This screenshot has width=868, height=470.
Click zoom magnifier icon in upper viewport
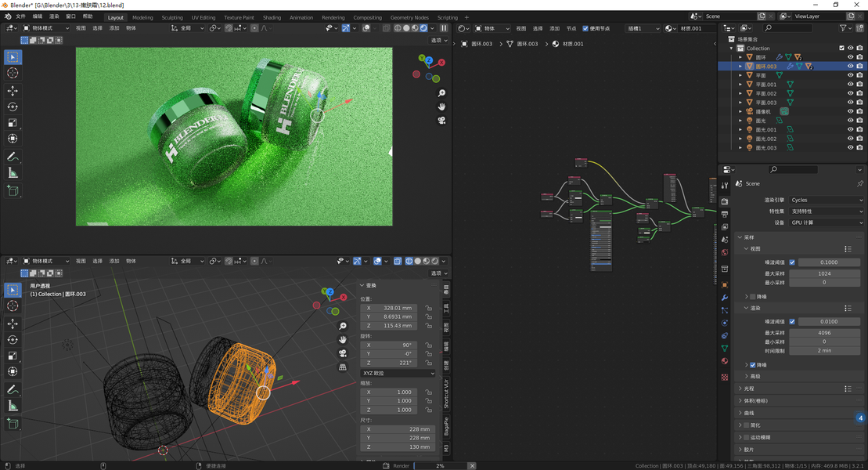tap(441, 93)
